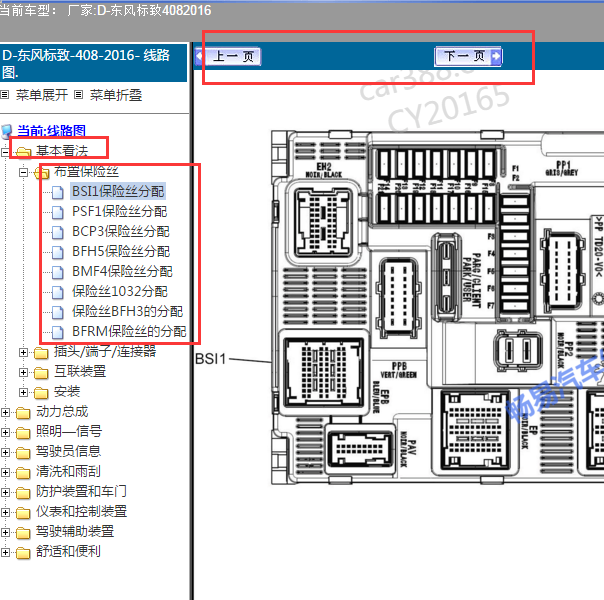This screenshot has height=600, width=604.
Task: Click the BMF4保险丝分配 page icon
Action: point(58,272)
